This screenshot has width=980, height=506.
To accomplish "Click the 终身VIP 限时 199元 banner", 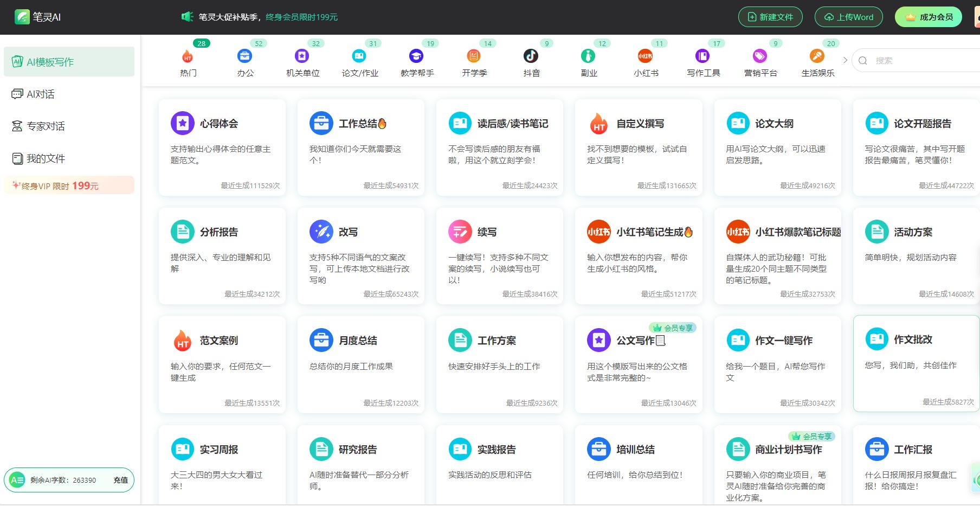I will [x=69, y=185].
